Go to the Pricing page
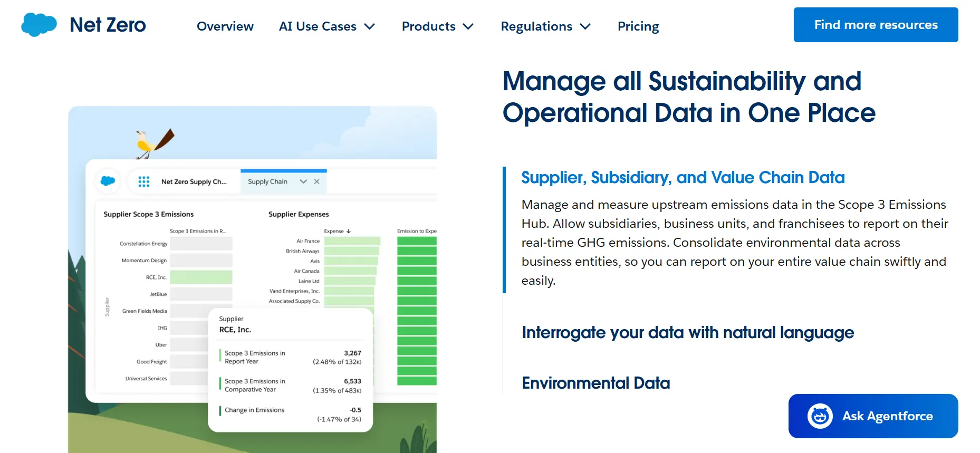 638,26
